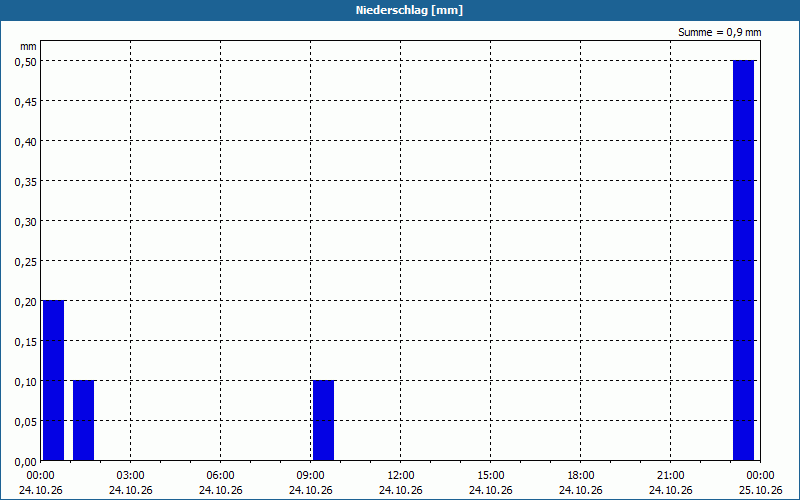Click the 0,25 y-axis value
Viewport: 800px width, 500px height.
[x=26, y=262]
